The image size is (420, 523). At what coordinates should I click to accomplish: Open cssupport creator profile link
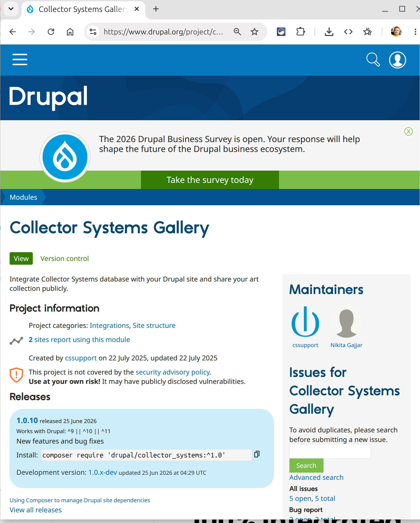click(81, 358)
